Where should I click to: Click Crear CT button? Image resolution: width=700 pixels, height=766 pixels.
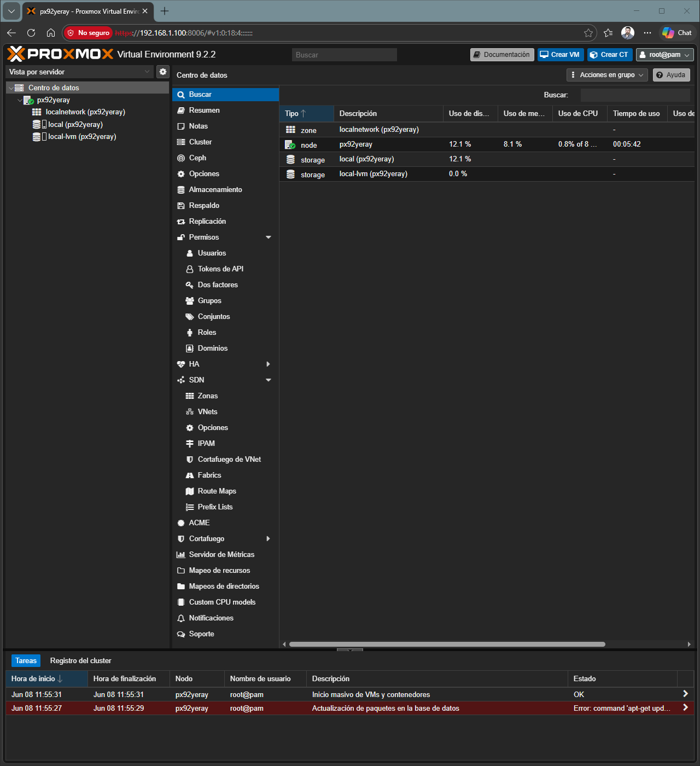(x=610, y=55)
